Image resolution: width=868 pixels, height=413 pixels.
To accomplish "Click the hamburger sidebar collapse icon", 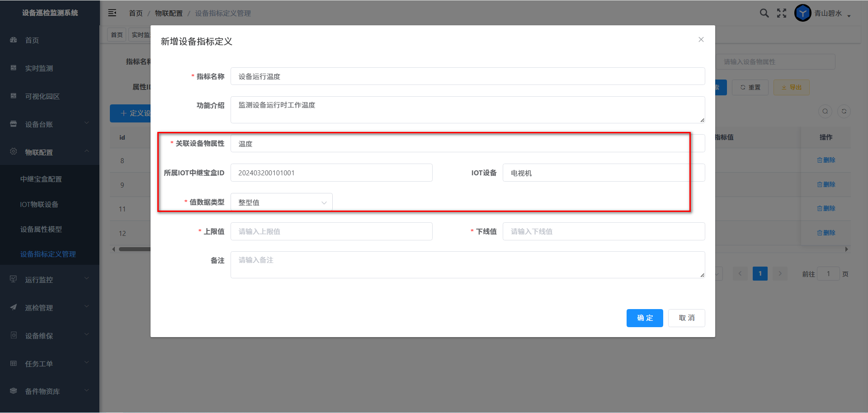I will tap(112, 13).
